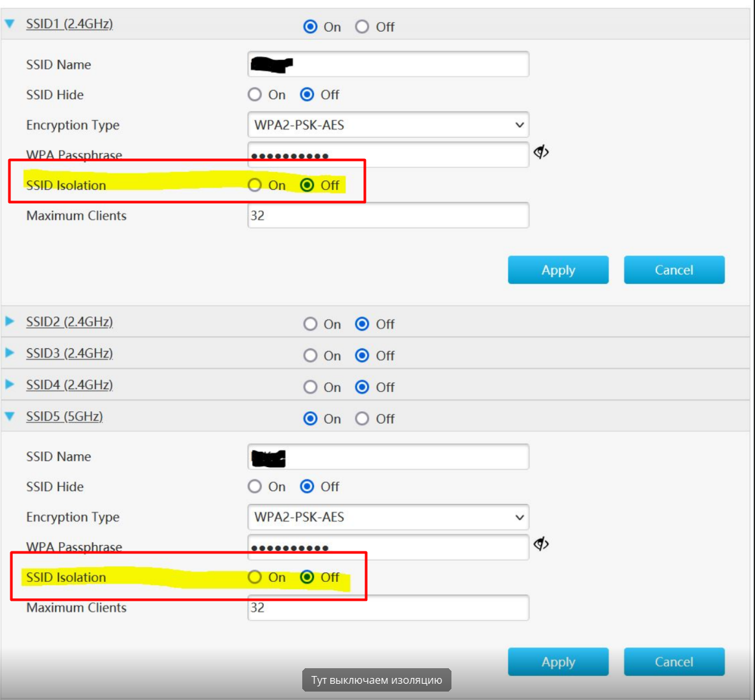Focus the SSID1 WPA Passphrase field
The height and width of the screenshot is (700, 755).
[x=388, y=154]
